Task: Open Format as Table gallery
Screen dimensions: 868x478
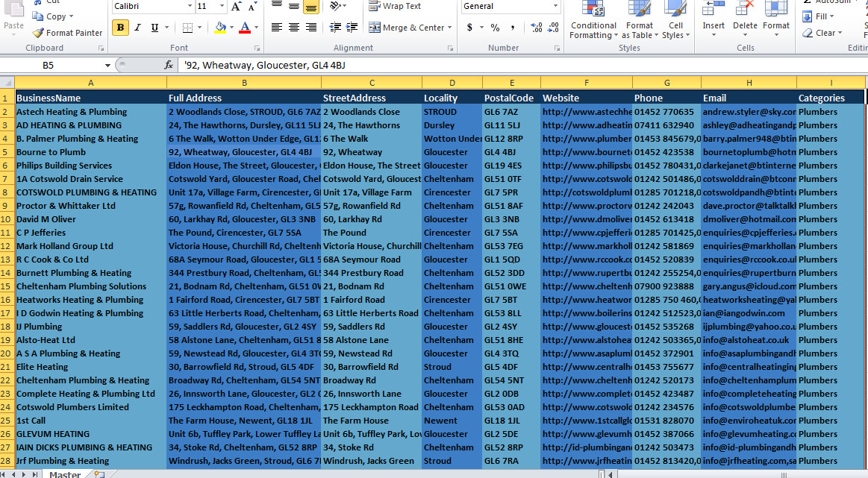Action: [640, 20]
